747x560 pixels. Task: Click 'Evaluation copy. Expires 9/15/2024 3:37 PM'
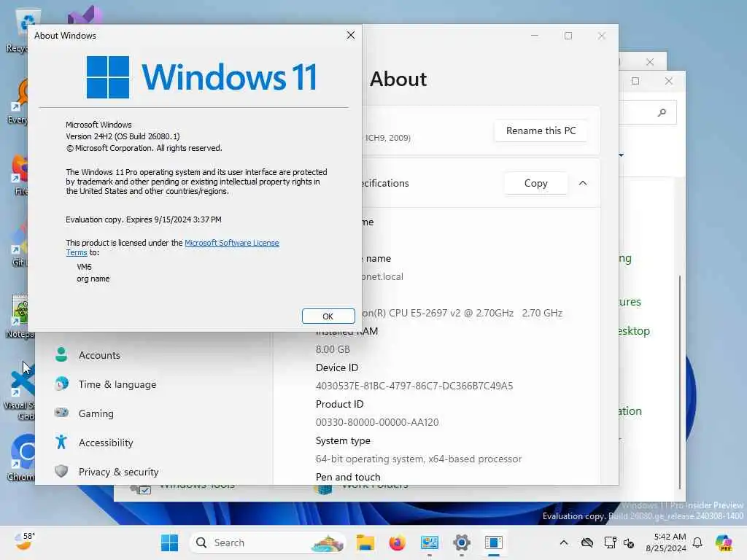pos(144,219)
